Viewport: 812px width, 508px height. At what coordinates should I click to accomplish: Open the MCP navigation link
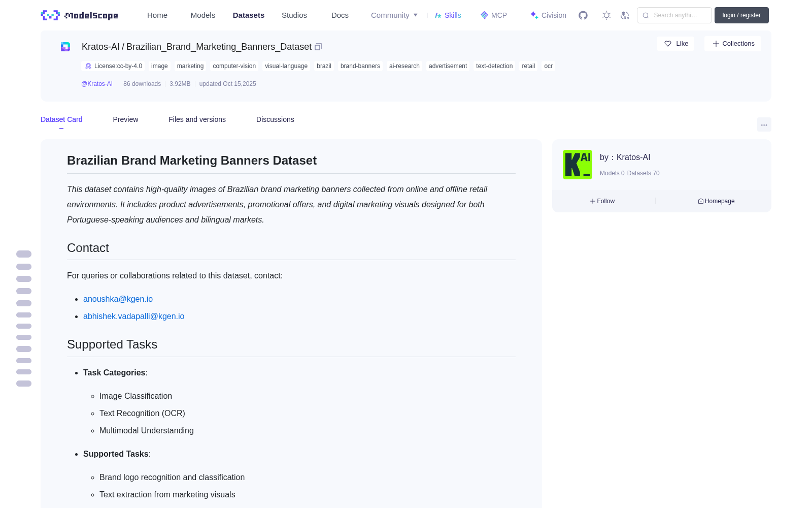click(x=493, y=15)
